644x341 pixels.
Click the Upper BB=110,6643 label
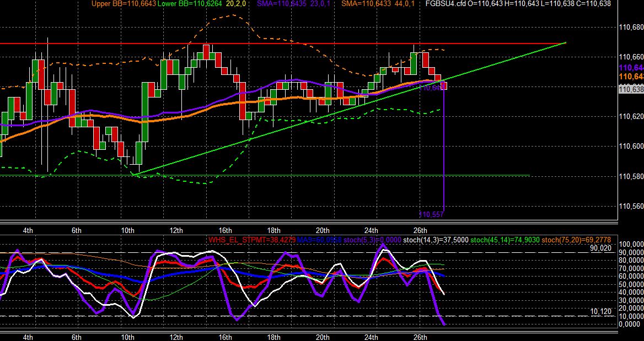point(124,4)
